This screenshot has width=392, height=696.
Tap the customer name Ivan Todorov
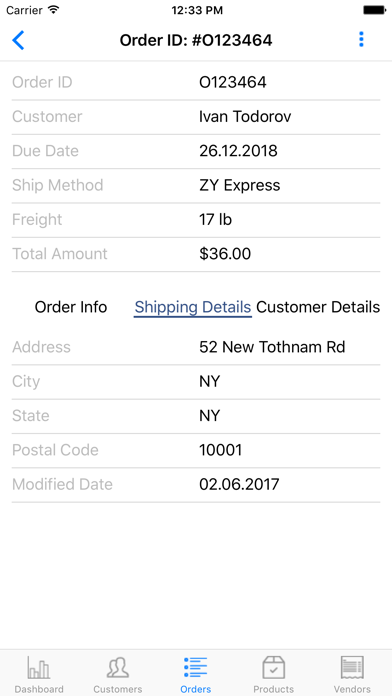245,117
